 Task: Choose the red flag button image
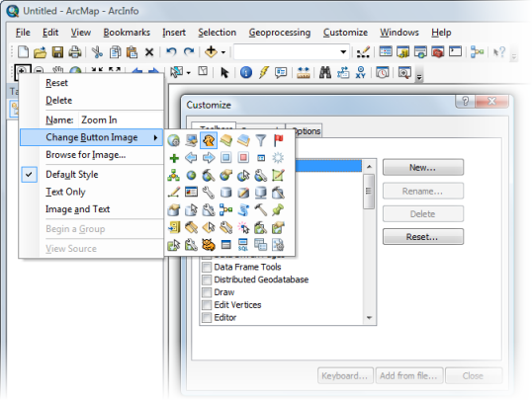pos(278,140)
